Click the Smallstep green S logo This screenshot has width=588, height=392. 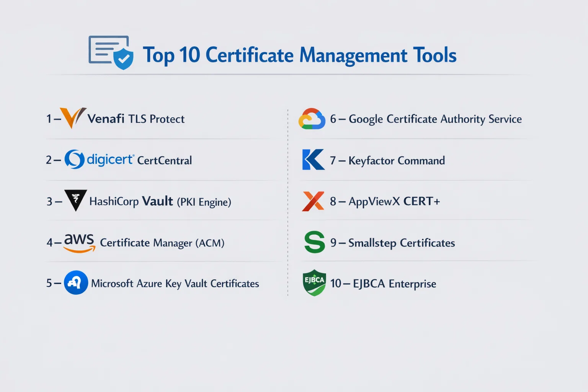pyautogui.click(x=314, y=242)
